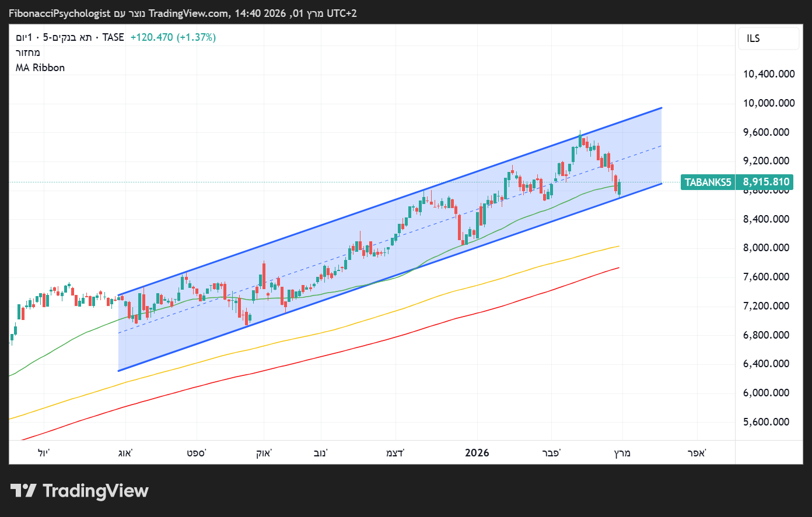
Task: Select the מחזור volume indicator label
Action: (28, 52)
